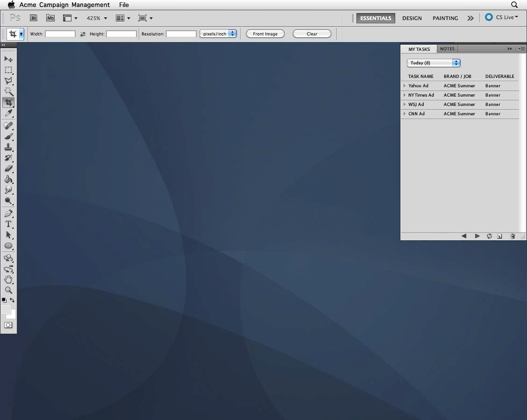Image resolution: width=527 pixels, height=420 pixels.
Task: Select the Paint Bucket tool
Action: pyautogui.click(x=8, y=179)
